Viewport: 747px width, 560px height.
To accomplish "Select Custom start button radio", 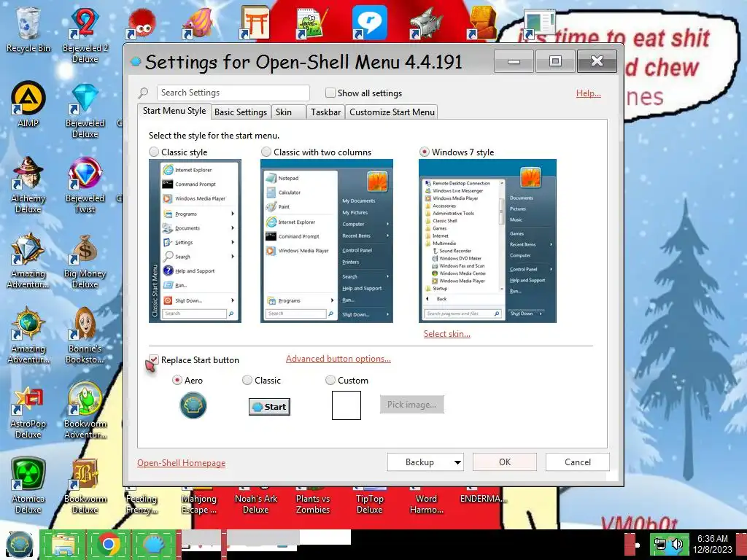I will pos(330,380).
